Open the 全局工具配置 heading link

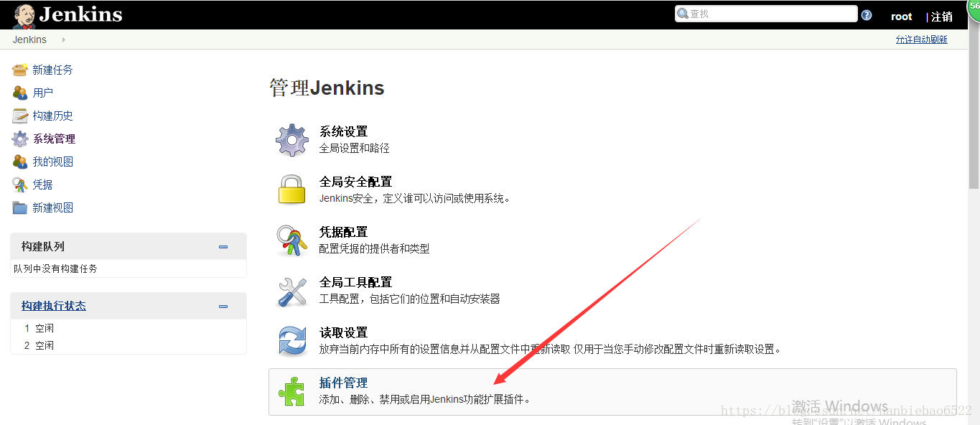355,282
